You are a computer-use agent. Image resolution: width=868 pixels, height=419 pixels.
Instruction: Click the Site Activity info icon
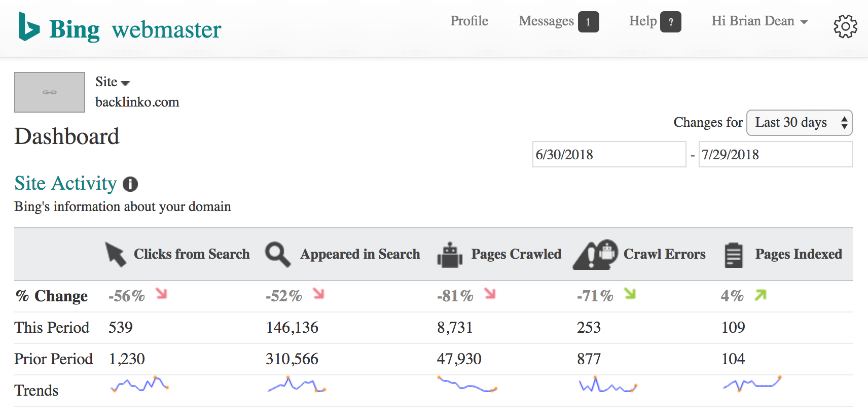click(130, 184)
